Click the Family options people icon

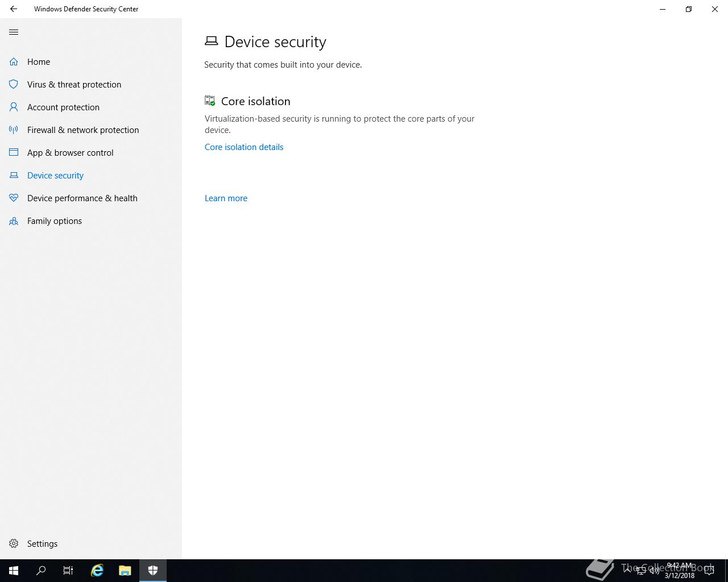pos(14,221)
